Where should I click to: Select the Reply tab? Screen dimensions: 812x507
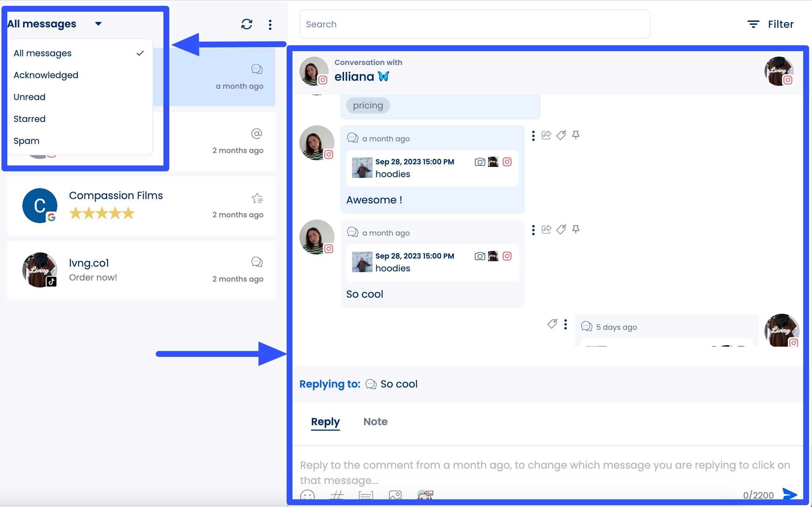(325, 422)
